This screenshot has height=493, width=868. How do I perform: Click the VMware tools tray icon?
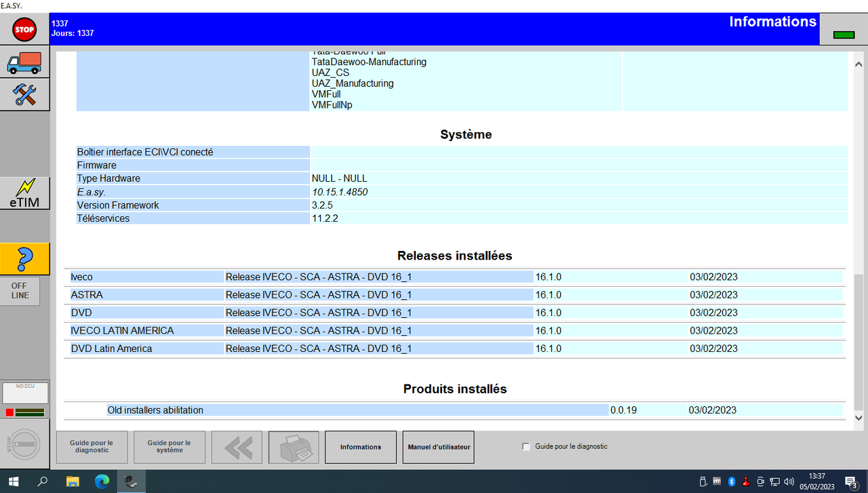tap(717, 481)
